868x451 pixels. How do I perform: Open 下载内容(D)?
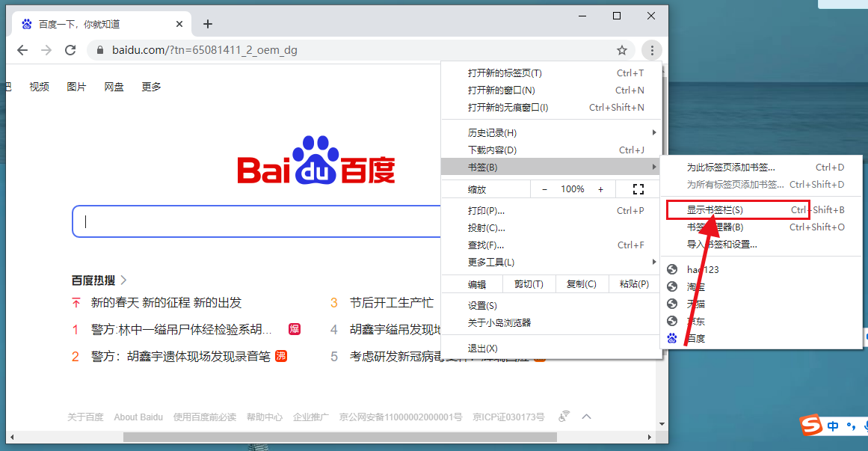click(x=551, y=150)
